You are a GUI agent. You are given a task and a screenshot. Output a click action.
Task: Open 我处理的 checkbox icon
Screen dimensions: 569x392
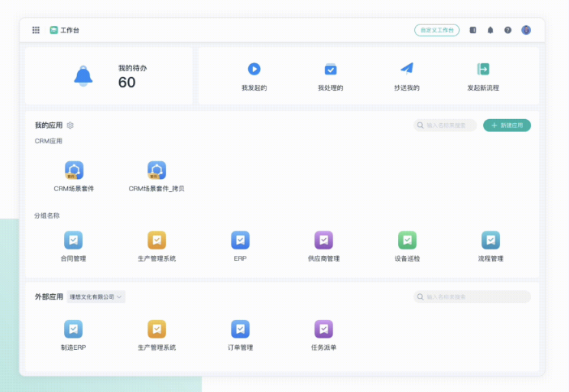tap(331, 69)
